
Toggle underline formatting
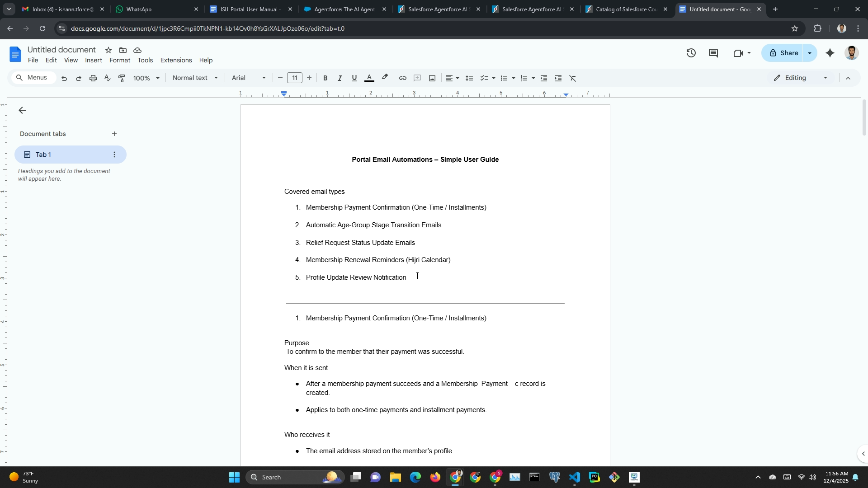[354, 78]
